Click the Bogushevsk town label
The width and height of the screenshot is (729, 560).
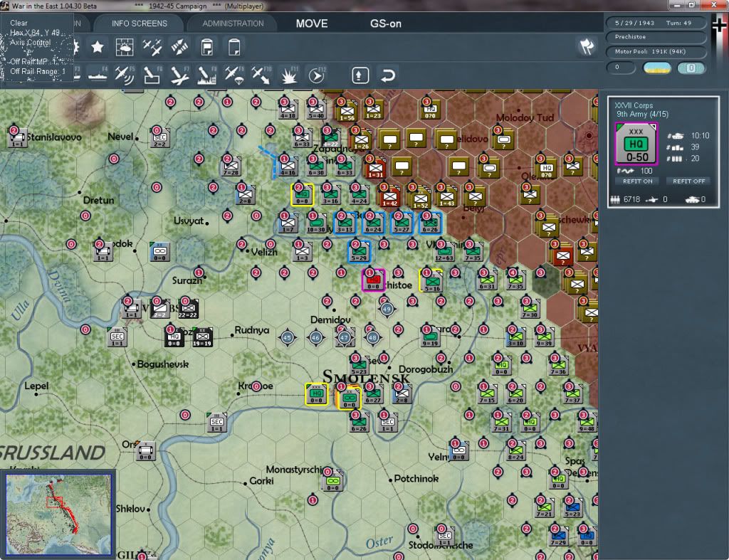click(x=163, y=364)
